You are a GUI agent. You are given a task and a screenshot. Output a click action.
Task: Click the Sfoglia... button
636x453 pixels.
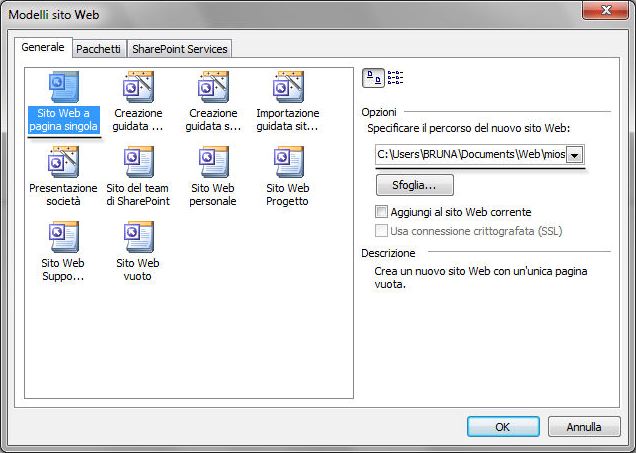point(415,185)
